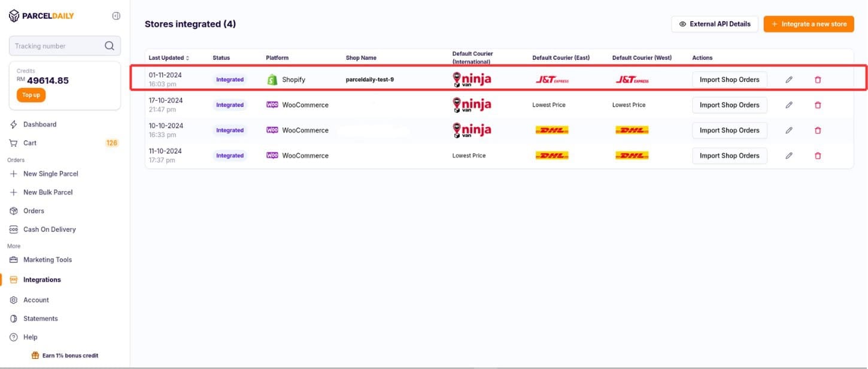Viewport: 868px width, 369px height.
Task: Open Statements page
Action: (40, 319)
